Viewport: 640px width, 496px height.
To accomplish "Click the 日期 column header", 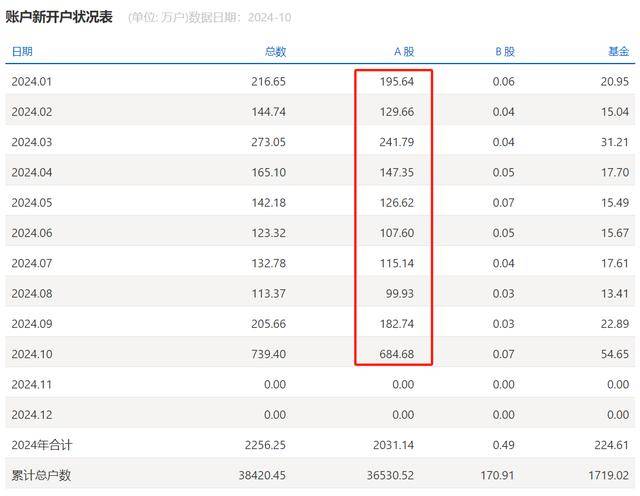I will (x=22, y=51).
